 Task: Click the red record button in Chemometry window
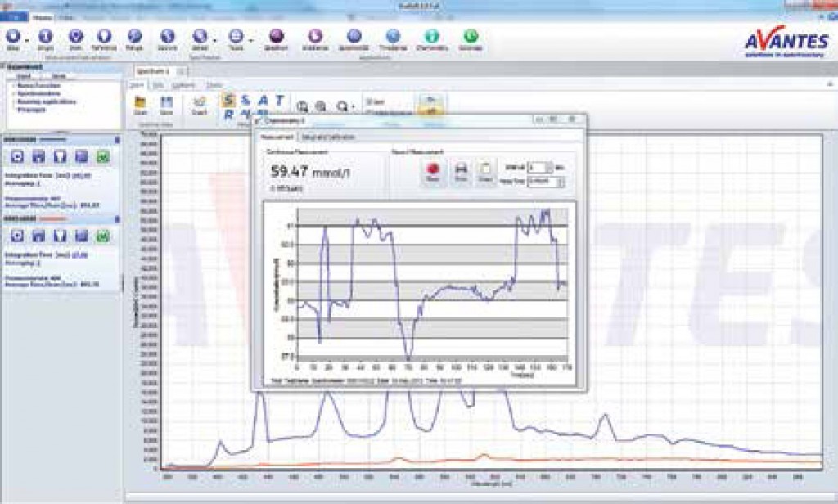click(433, 170)
